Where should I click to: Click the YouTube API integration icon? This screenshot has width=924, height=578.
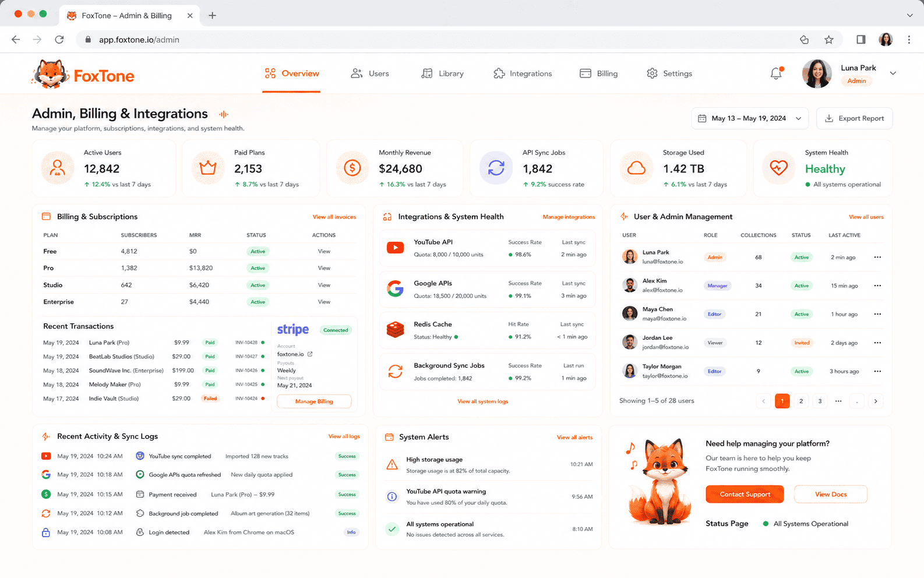click(395, 248)
